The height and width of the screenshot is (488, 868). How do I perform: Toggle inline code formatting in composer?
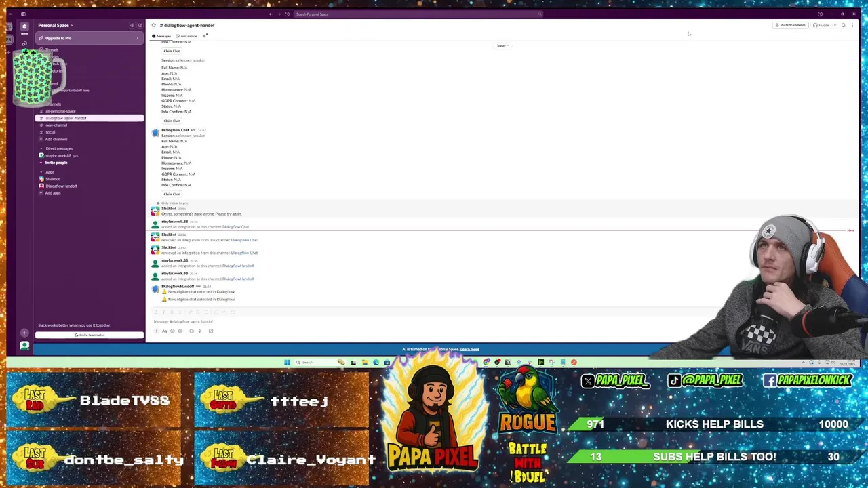click(224, 312)
